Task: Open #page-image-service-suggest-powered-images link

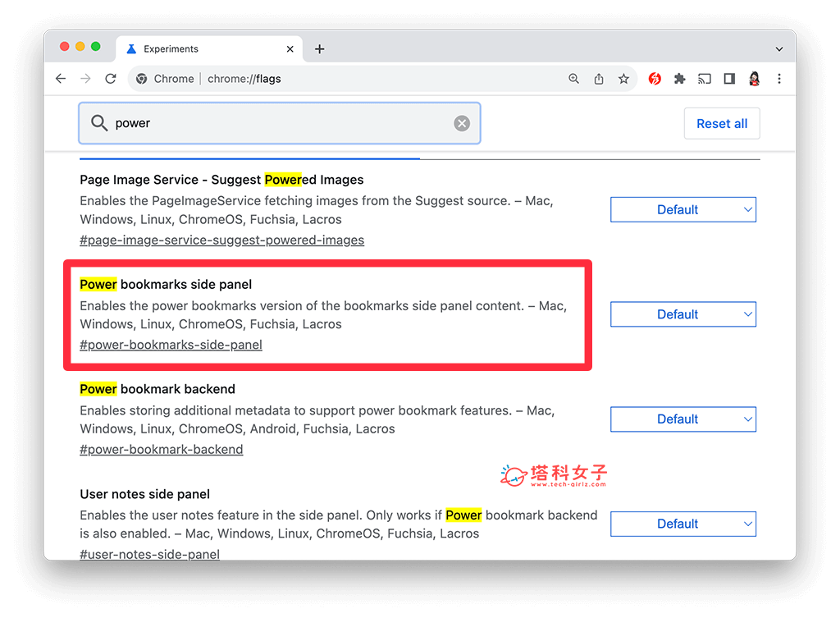Action: (221, 240)
